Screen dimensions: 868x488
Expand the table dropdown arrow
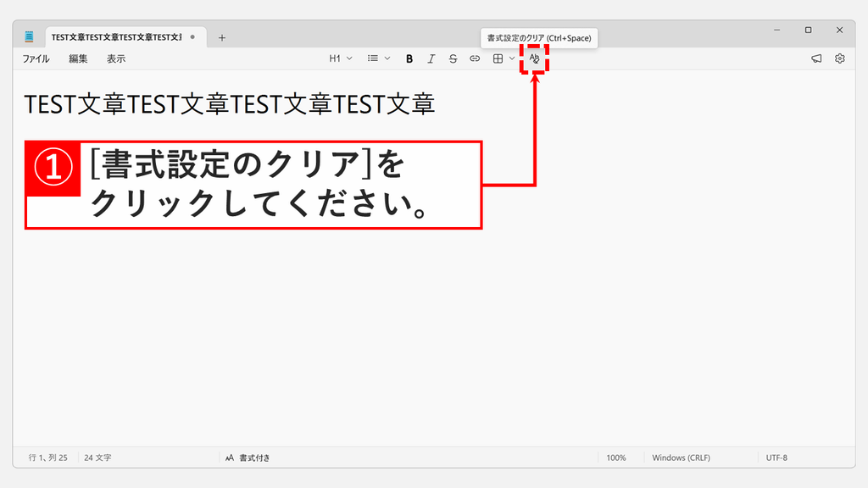tap(512, 58)
